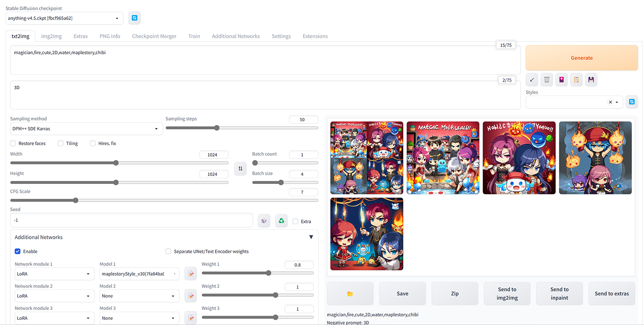This screenshot has height=325, width=644.
Task: Open Network module 1 dropdown
Action: (55, 274)
